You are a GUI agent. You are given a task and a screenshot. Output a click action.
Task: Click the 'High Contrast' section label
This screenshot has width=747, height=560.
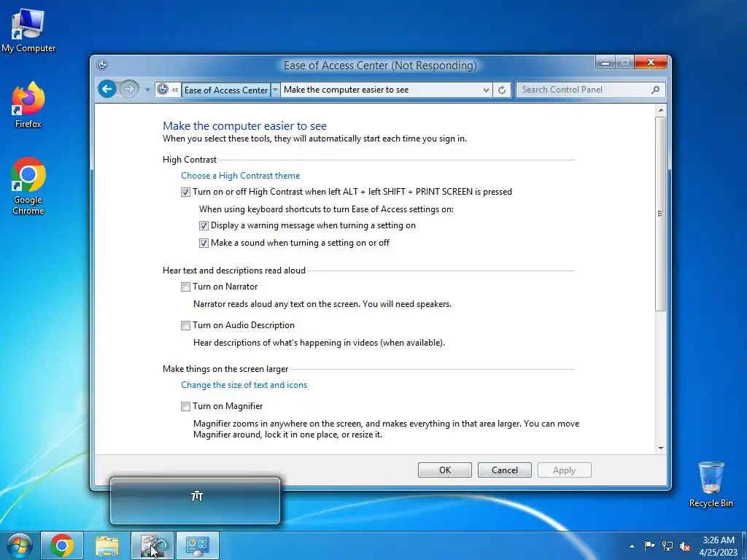190,160
